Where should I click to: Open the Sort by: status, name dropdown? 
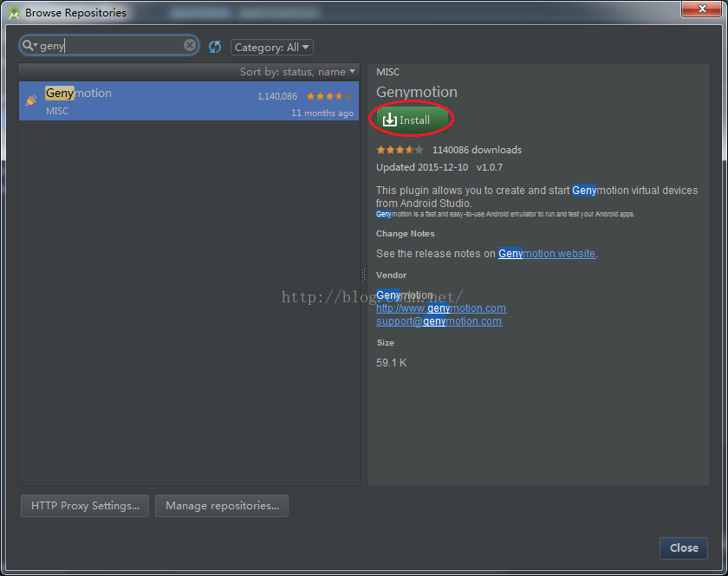(297, 72)
